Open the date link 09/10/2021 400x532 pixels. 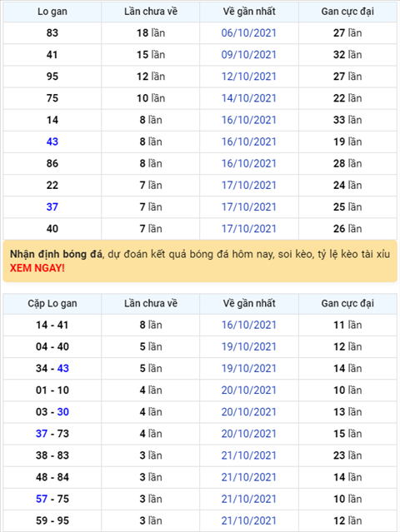pos(249,55)
